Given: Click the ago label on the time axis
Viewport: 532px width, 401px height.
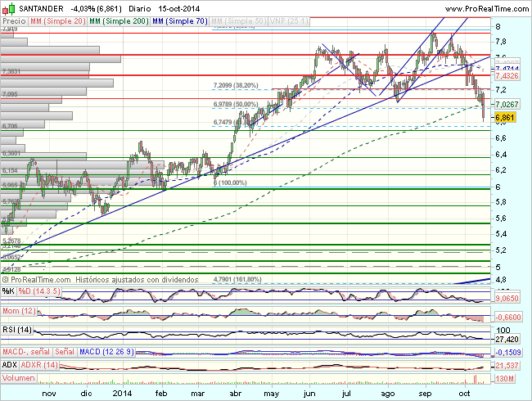Looking at the screenshot, I should [388, 394].
